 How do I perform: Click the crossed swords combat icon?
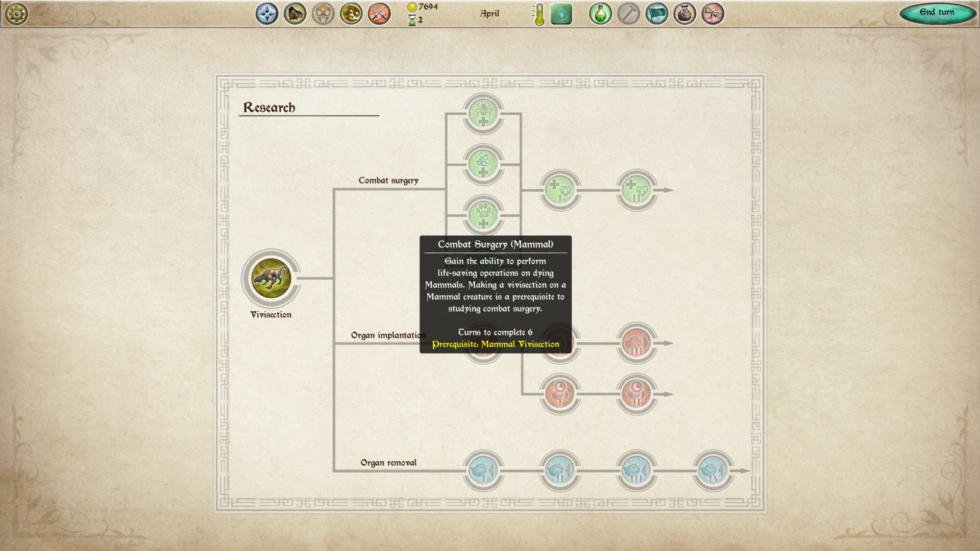379,14
